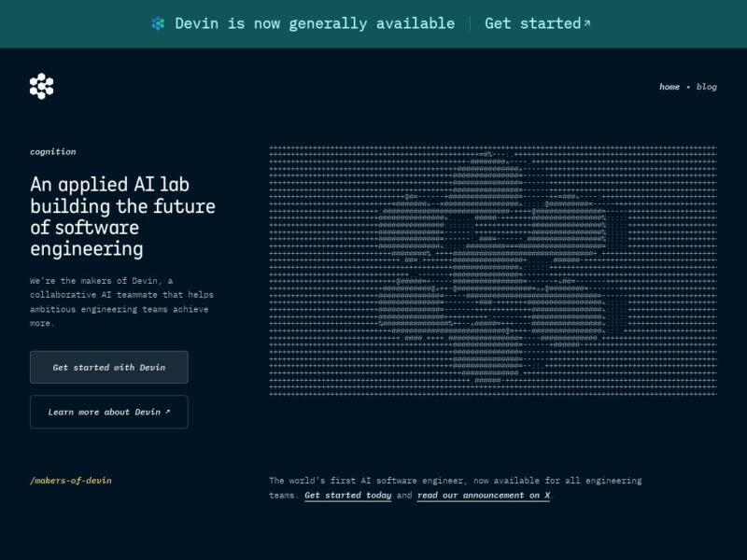Follow the Get started today link
The width and height of the screenshot is (747, 560).
pyautogui.click(x=347, y=496)
